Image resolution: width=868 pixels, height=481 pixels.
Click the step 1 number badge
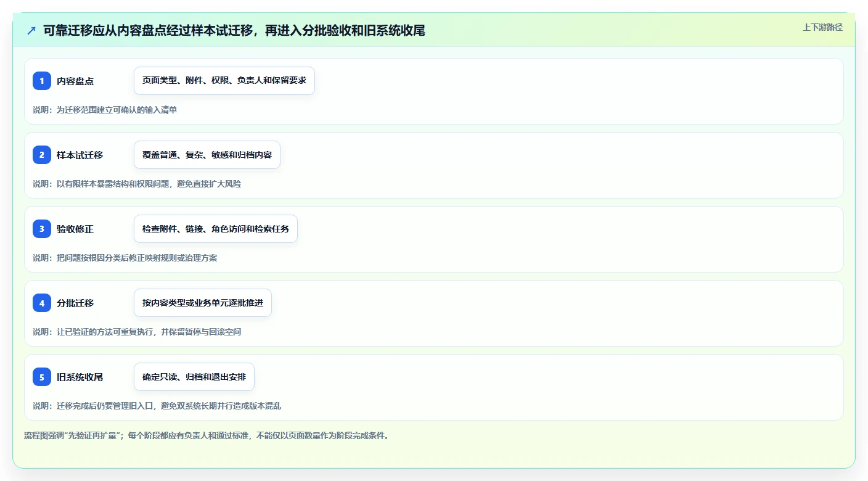[x=42, y=81]
